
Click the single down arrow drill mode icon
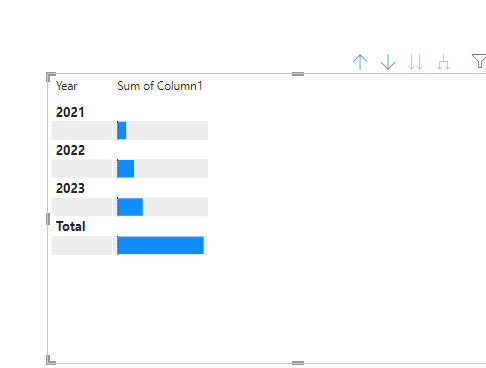click(x=388, y=62)
